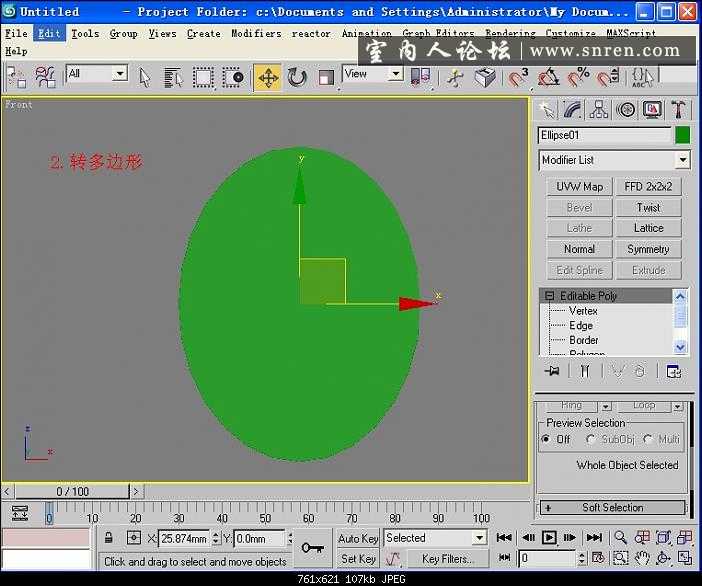
Task: Toggle the selection lock icon
Action: click(109, 539)
